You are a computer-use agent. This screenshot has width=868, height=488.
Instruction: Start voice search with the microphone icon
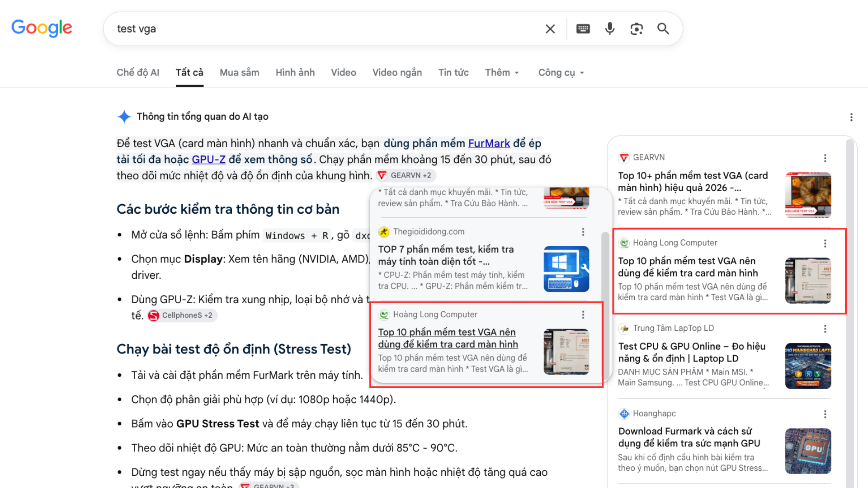click(x=610, y=29)
